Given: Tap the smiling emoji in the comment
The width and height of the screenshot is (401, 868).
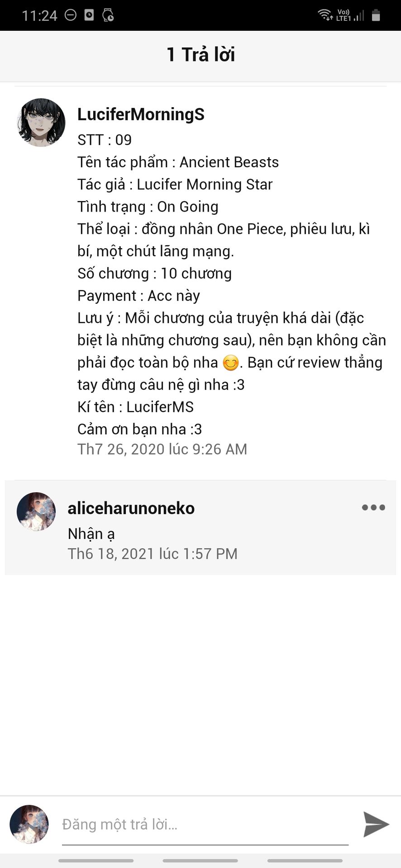Looking at the screenshot, I should point(231,363).
